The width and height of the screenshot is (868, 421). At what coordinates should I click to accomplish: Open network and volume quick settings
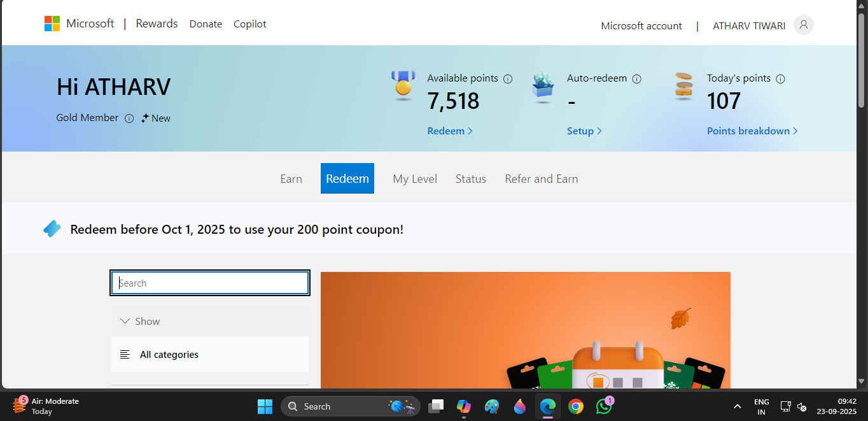(x=794, y=406)
